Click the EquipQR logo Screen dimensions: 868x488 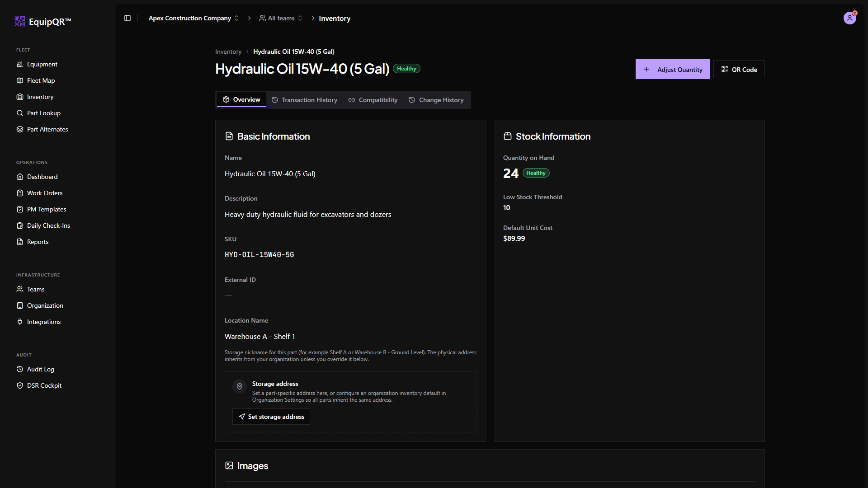[x=43, y=21]
